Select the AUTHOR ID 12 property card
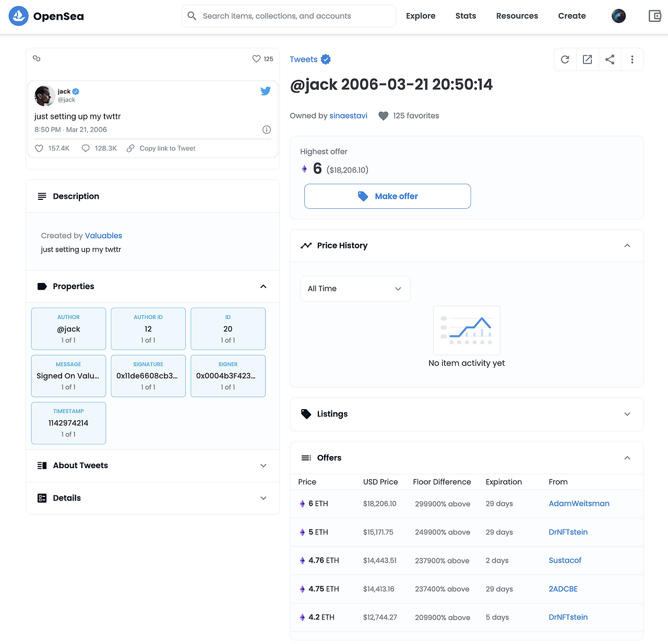This screenshot has width=668, height=644. pyautogui.click(x=148, y=329)
